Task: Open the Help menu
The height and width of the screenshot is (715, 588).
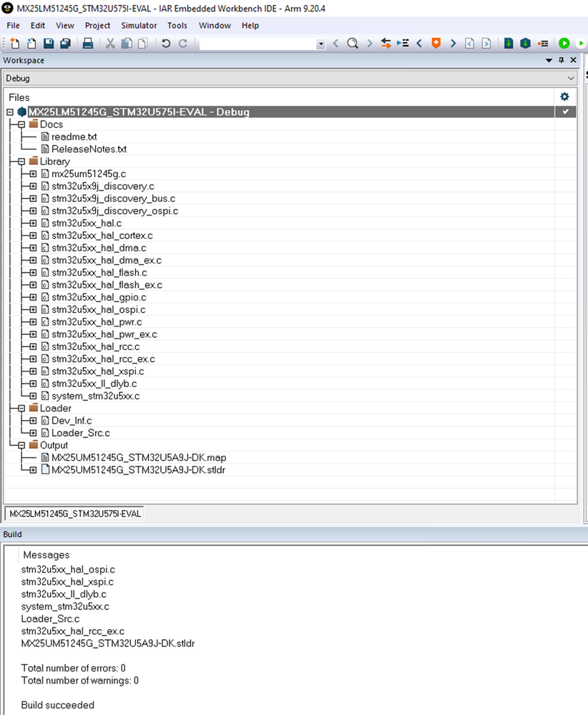Action: pyautogui.click(x=250, y=26)
